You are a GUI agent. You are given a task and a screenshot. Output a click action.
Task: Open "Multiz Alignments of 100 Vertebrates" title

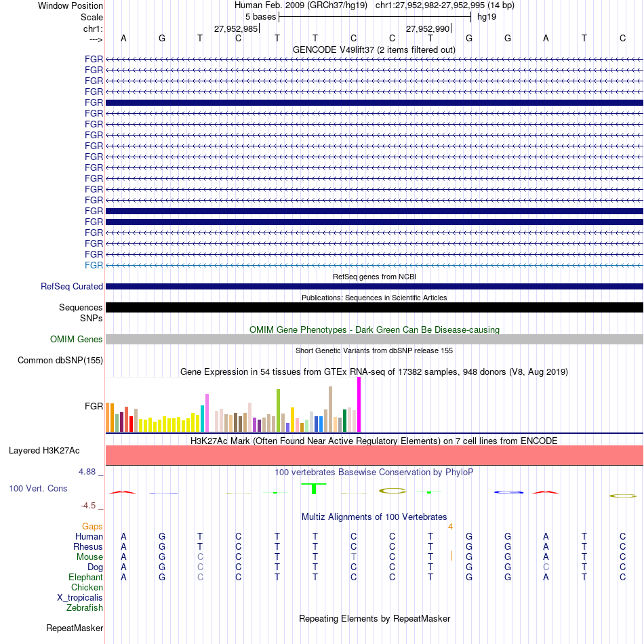[x=374, y=517]
